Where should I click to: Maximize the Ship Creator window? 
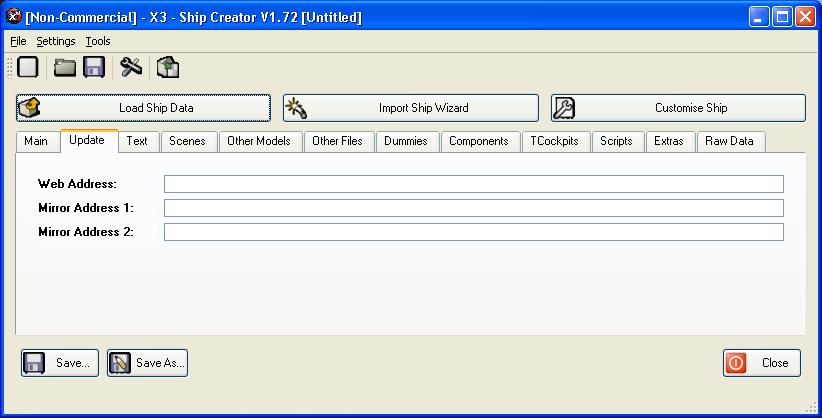click(782, 17)
